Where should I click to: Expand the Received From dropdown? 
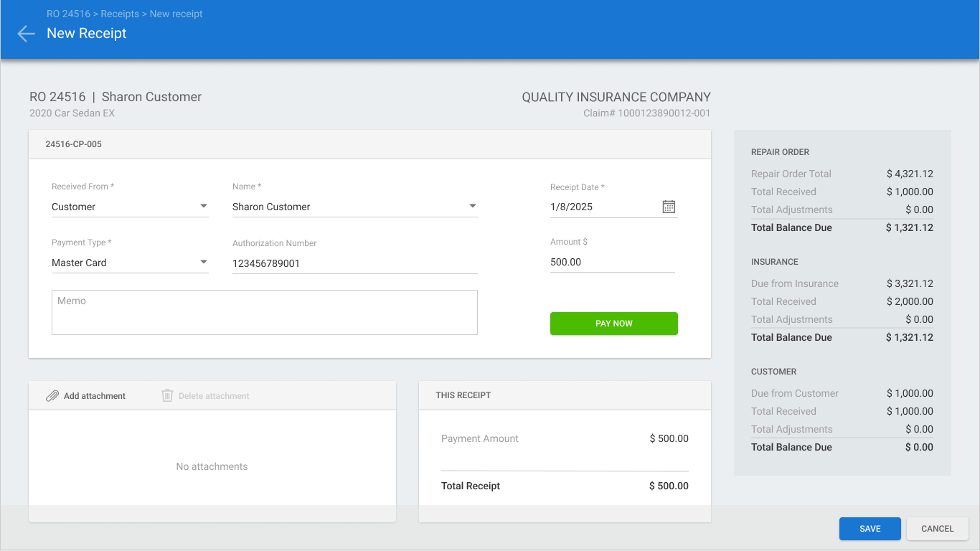point(130,207)
